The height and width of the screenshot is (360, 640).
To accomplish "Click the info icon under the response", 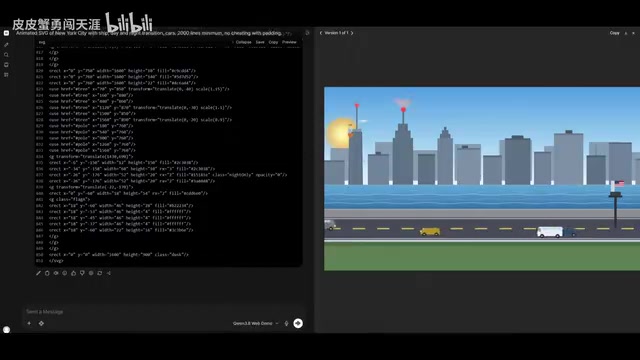I will tap(64, 273).
